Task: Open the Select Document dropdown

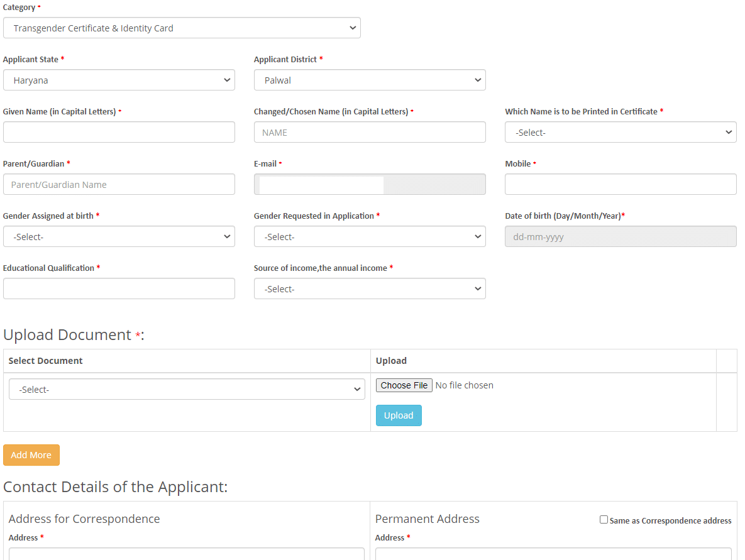Action: click(x=187, y=390)
